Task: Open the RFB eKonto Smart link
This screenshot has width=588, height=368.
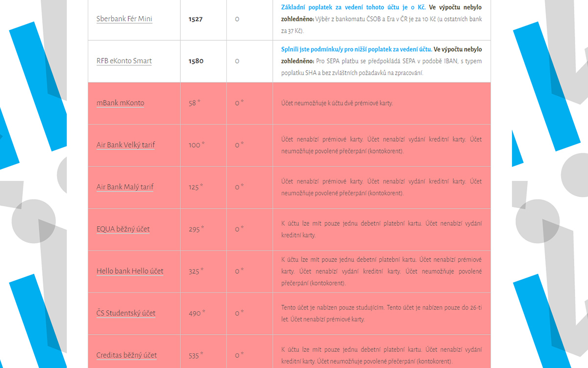Action: coord(124,61)
